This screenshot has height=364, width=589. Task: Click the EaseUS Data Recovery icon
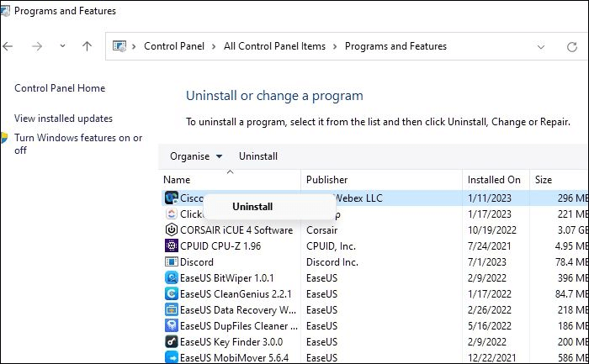coord(172,310)
